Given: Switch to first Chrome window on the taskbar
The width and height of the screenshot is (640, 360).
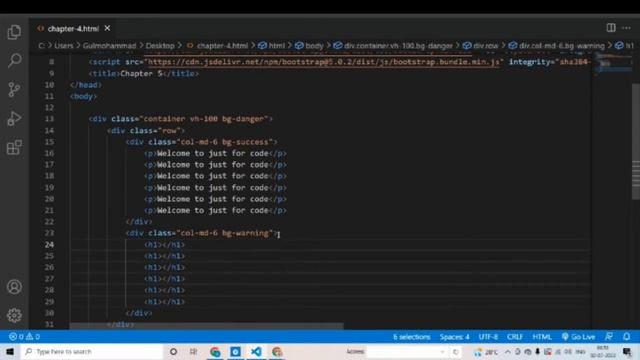Looking at the screenshot, I should tap(215, 351).
